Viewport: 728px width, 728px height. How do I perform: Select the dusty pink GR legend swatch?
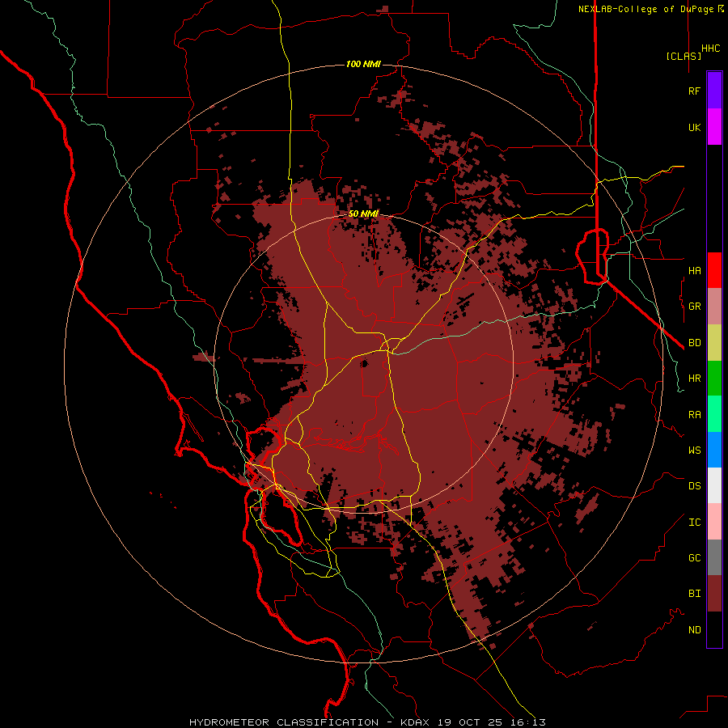click(x=714, y=307)
